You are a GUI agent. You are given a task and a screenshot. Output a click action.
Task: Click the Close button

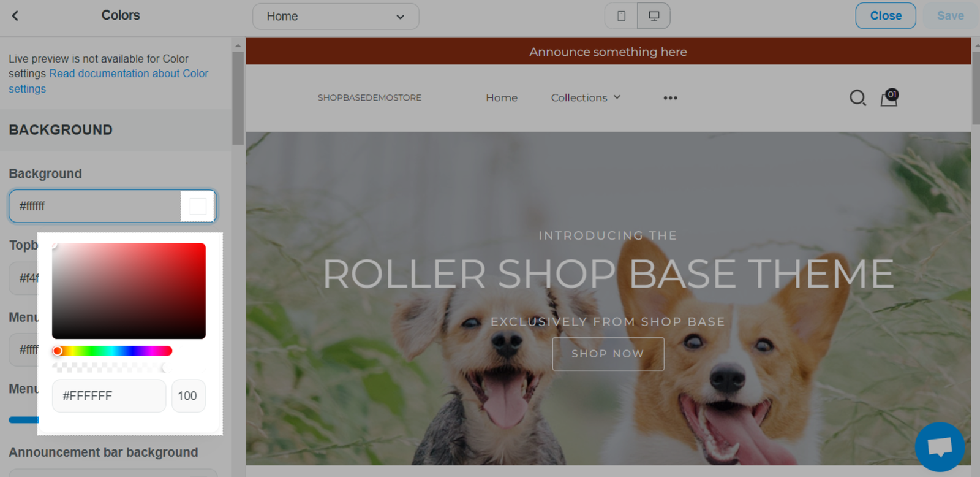(886, 16)
